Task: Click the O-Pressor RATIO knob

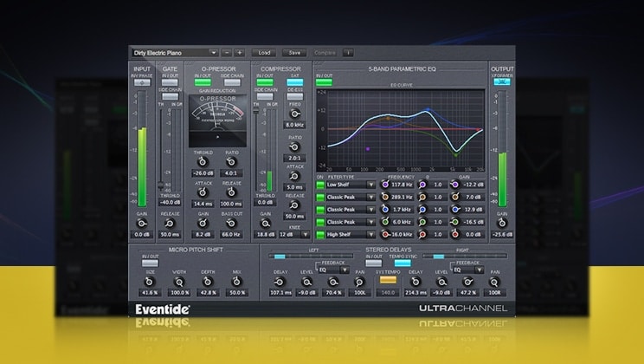Action: (x=231, y=162)
